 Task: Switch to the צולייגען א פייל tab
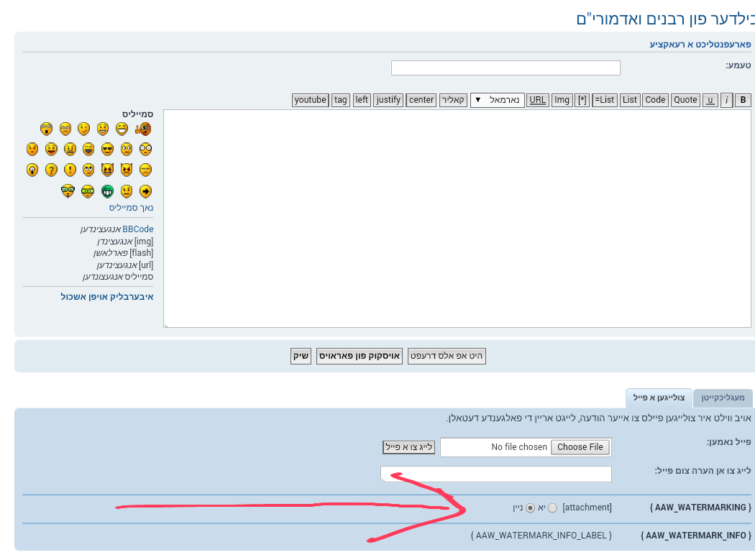659,398
